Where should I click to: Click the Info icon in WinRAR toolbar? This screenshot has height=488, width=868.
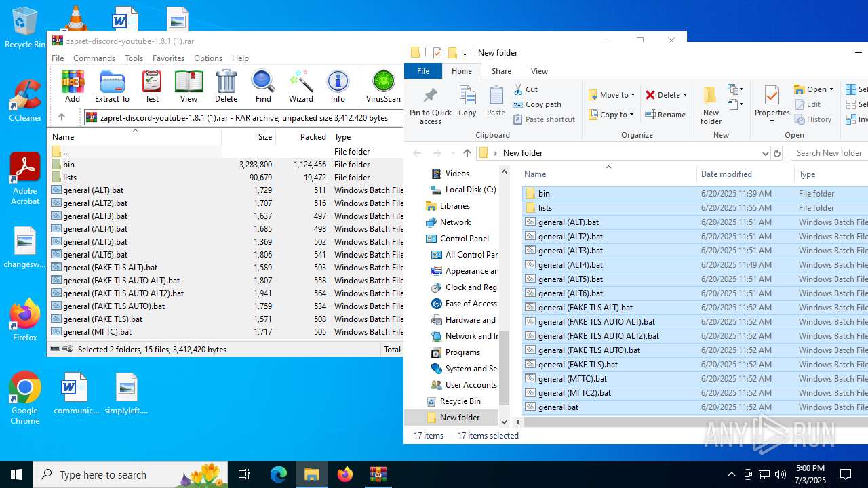(x=338, y=86)
